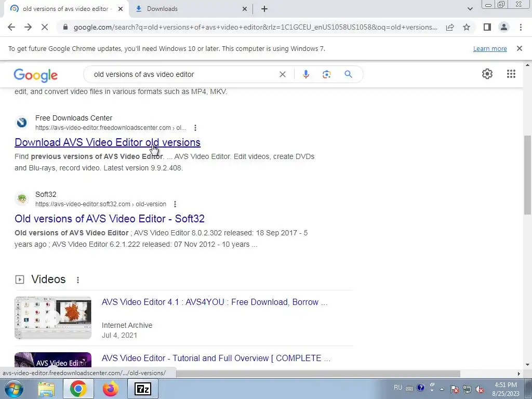This screenshot has height=399, width=532.
Task: Open Learn more about Chrome updates
Action: (490, 48)
